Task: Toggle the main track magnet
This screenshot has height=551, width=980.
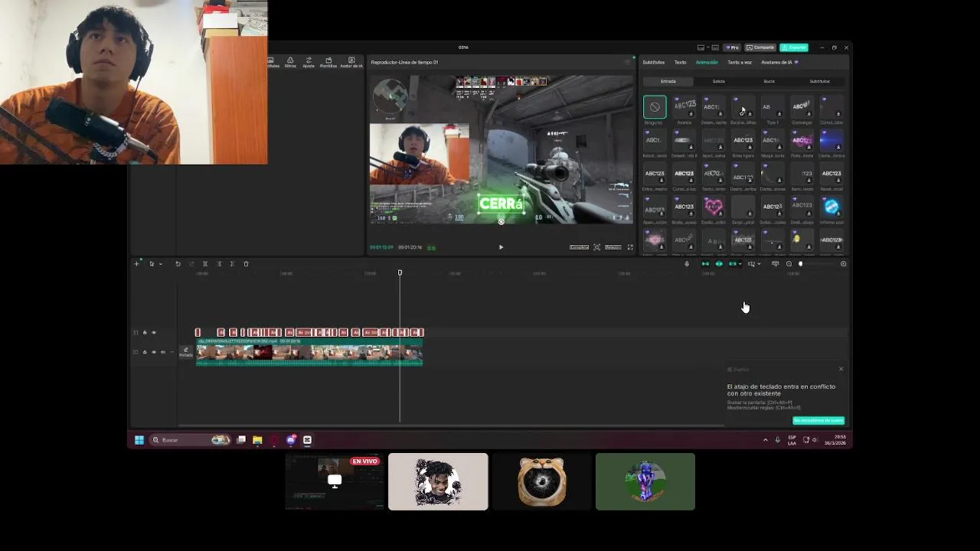Action: pos(705,264)
